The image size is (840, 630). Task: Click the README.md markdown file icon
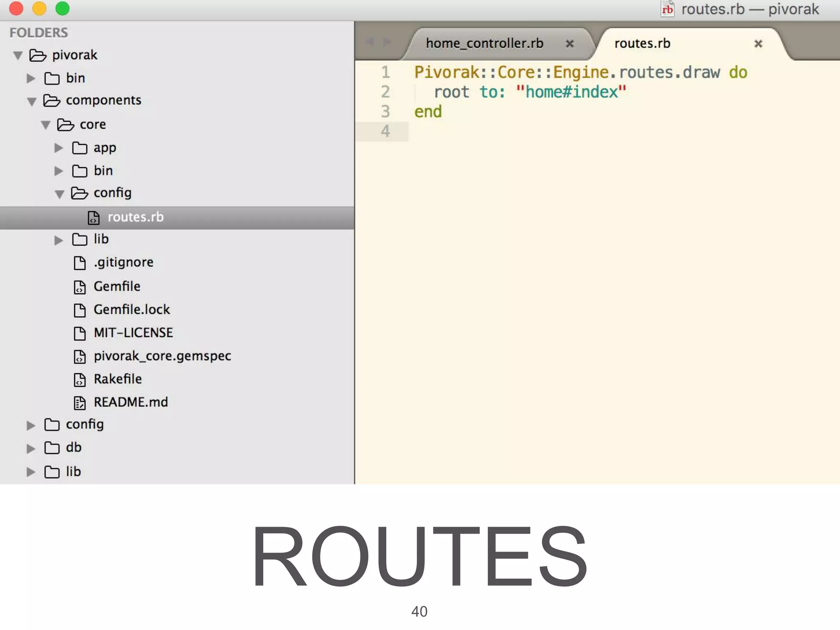(80, 403)
